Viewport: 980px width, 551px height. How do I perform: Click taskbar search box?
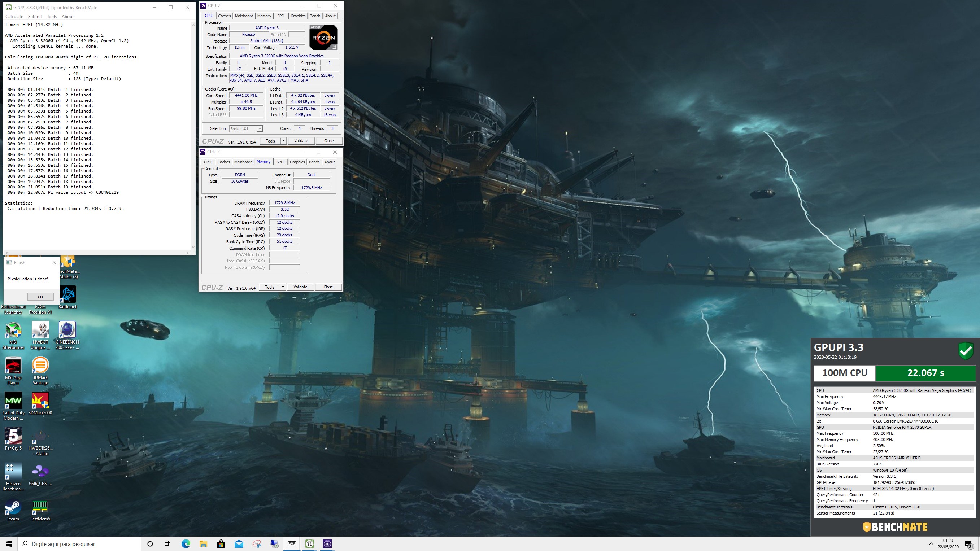click(79, 544)
